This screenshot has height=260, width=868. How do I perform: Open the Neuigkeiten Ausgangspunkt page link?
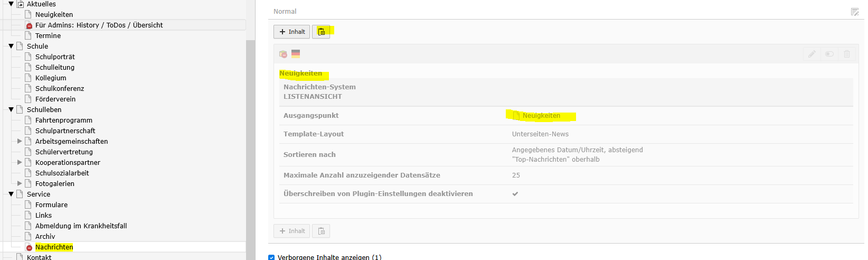click(541, 116)
